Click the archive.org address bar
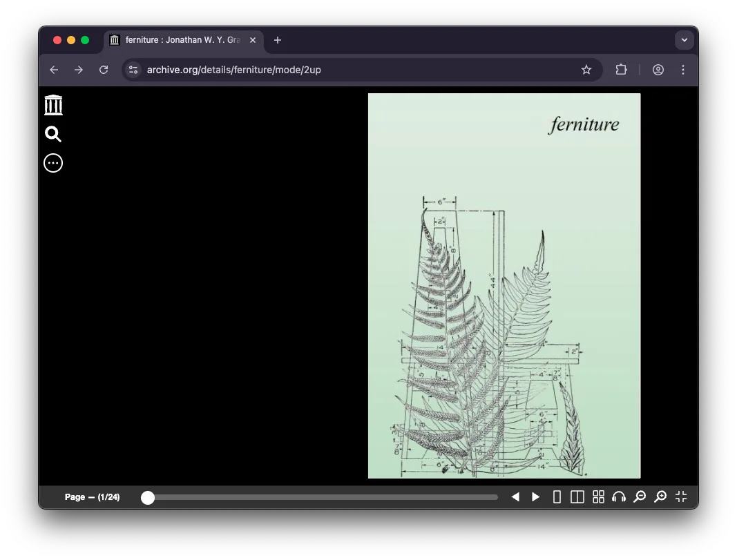 click(345, 70)
